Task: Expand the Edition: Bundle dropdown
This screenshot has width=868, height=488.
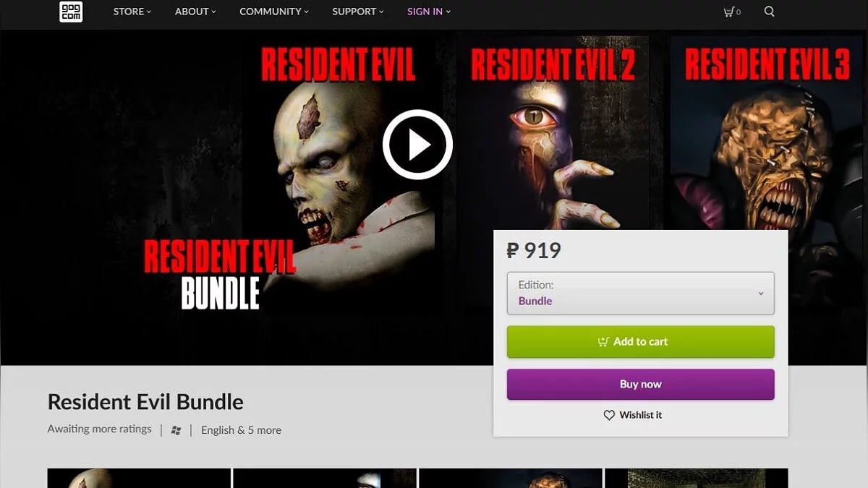Action: (x=640, y=293)
